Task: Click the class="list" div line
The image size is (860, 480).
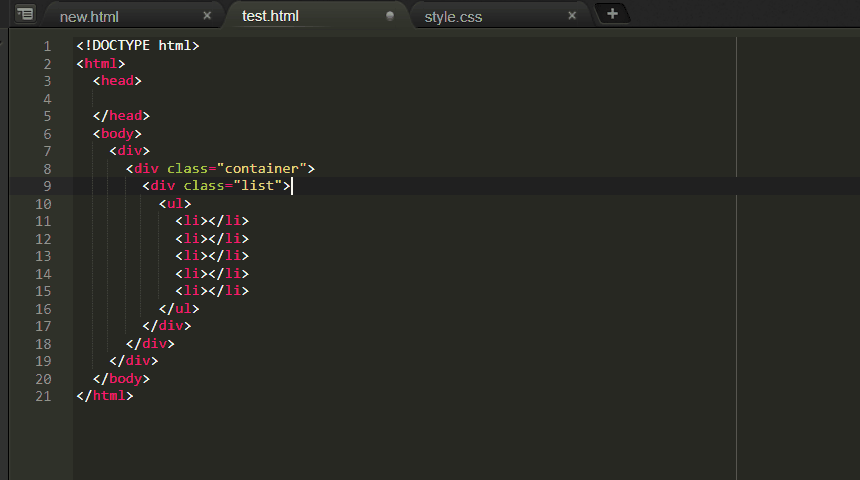Action: pos(216,186)
